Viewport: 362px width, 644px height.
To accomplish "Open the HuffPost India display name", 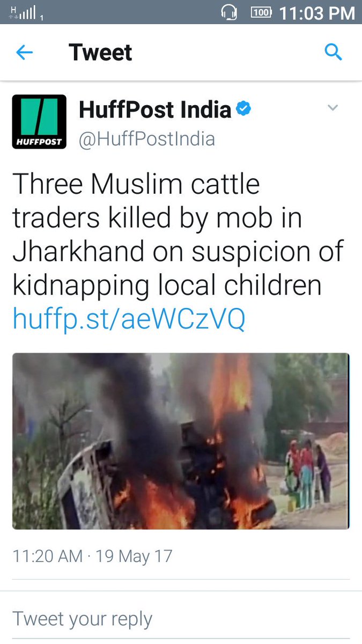I will click(155, 110).
